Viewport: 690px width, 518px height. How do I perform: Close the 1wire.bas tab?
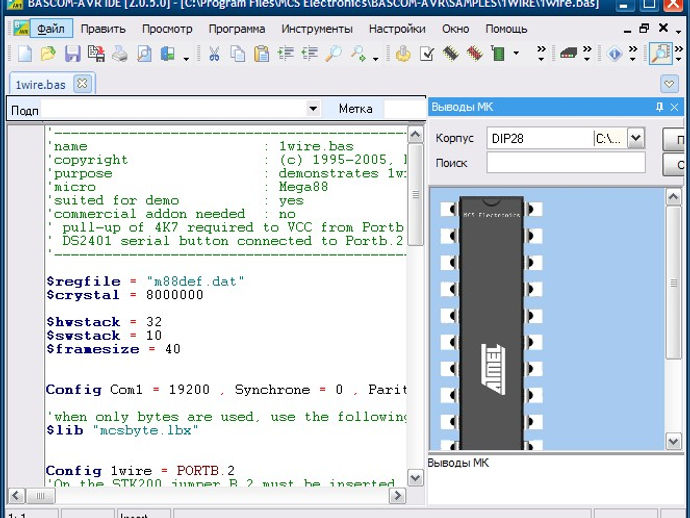pos(82,83)
